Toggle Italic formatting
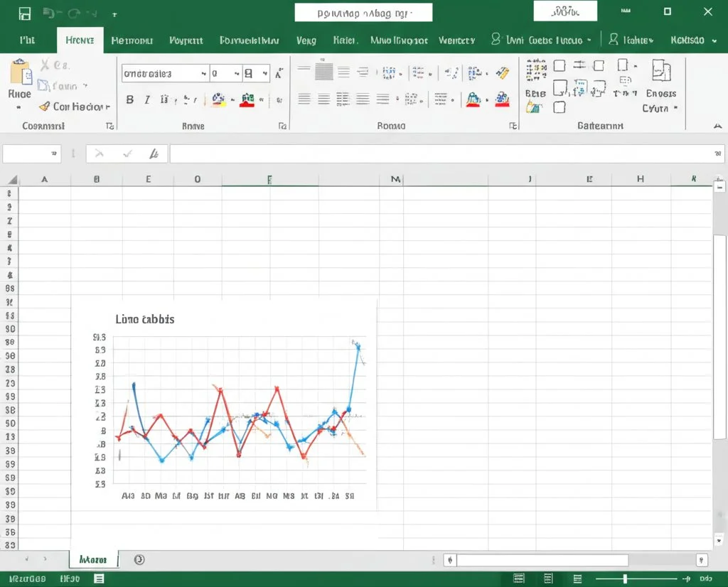Screen dimensions: 728x587 [x=146, y=99]
